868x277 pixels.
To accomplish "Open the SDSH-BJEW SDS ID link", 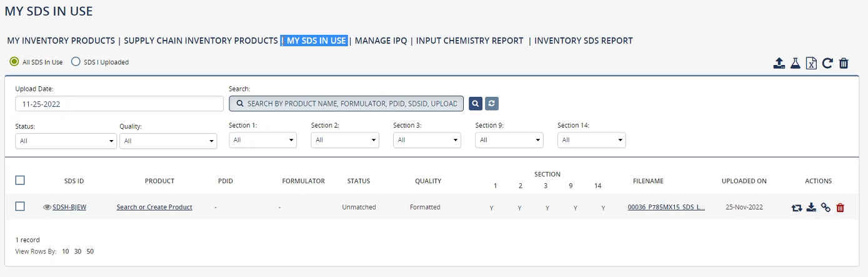I will pyautogui.click(x=69, y=207).
